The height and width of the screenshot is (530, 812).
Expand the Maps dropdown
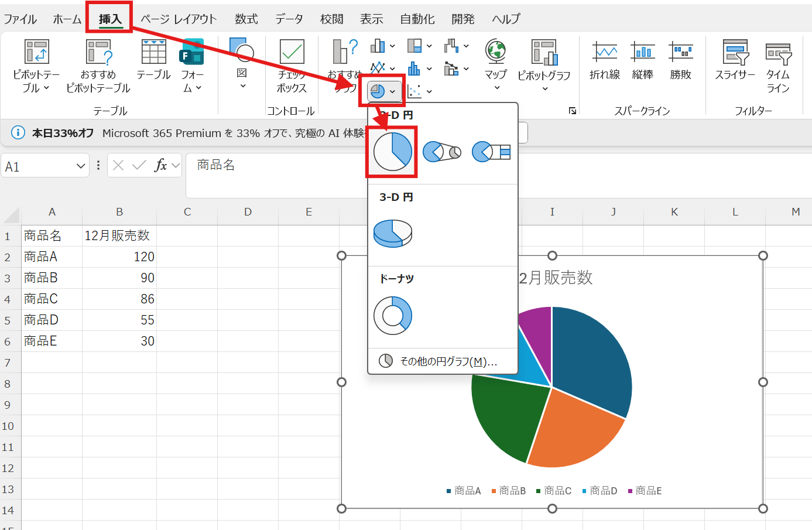496,88
